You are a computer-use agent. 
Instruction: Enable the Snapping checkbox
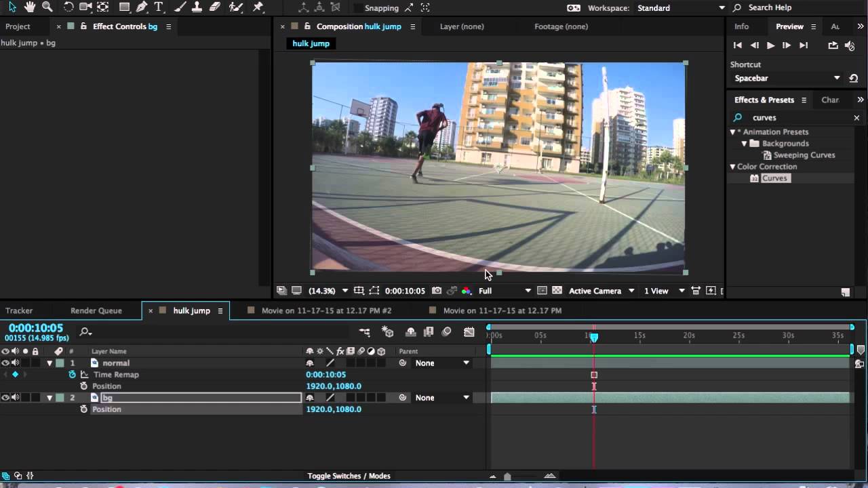[357, 8]
